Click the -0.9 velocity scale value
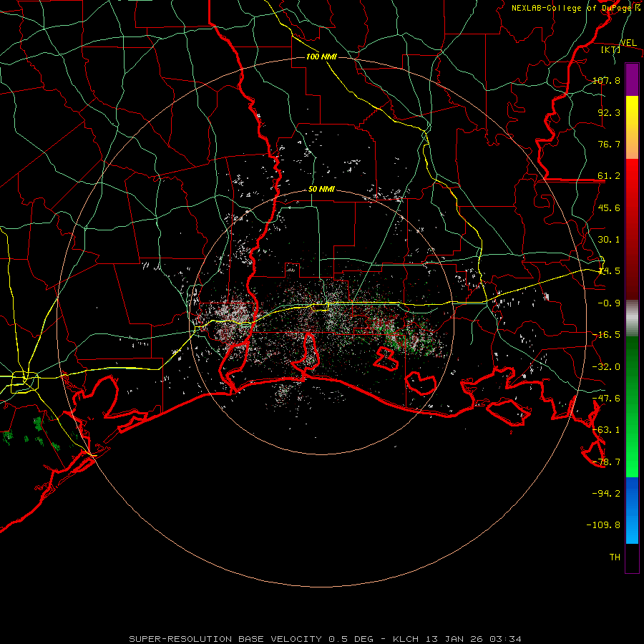Screen dimensions: 644x644 tap(609, 303)
